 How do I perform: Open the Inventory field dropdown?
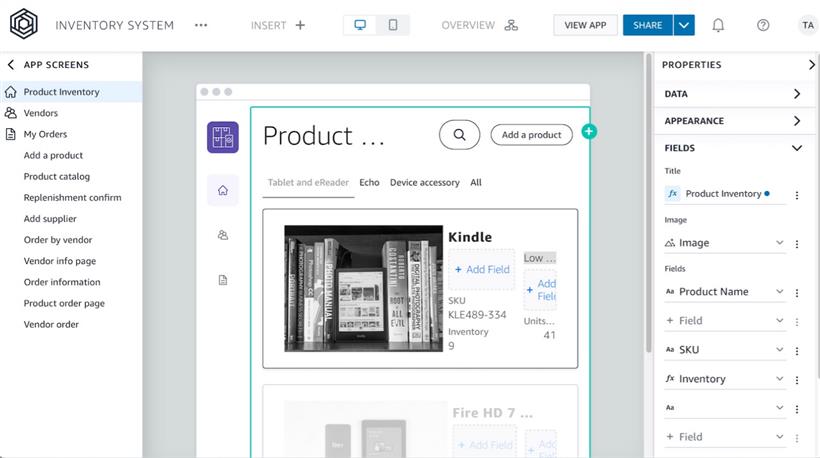point(725,379)
